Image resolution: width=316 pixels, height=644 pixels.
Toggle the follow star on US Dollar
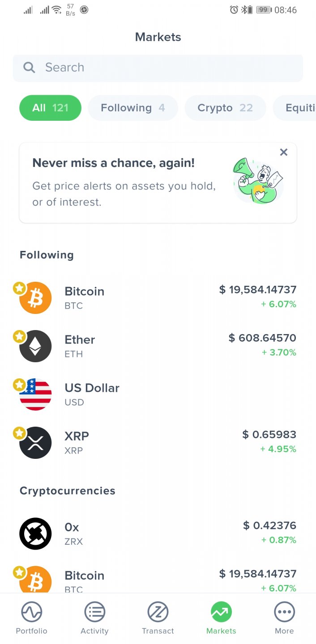19,385
